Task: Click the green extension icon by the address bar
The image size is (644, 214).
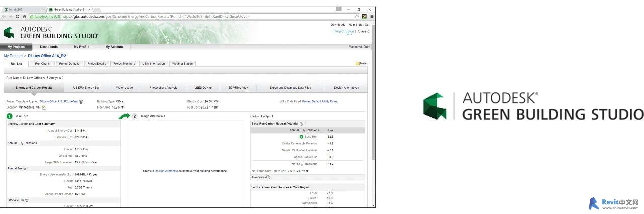Action: coord(364,16)
